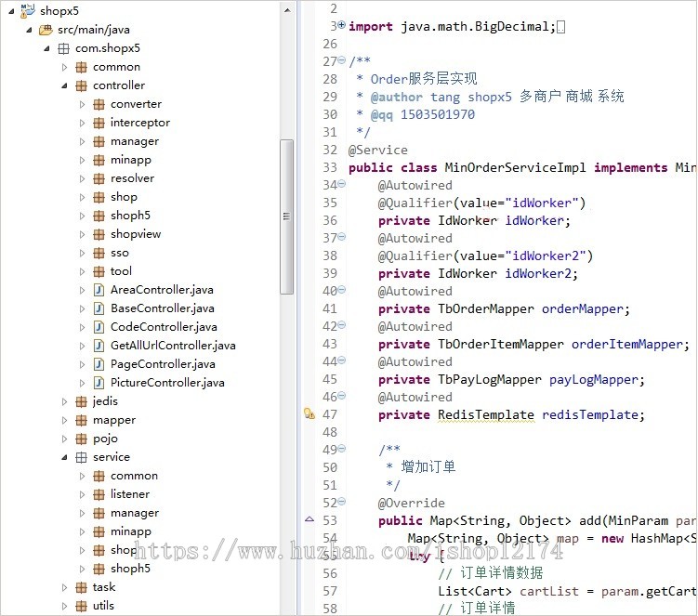Viewport: 698px width, 616px height.
Task: Fold the annotation block at line 34
Action: point(341,183)
